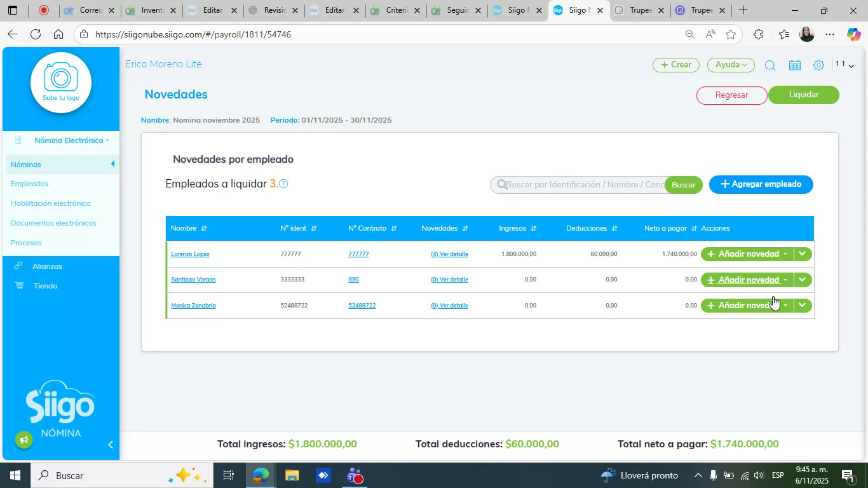The width and height of the screenshot is (868, 488).
Task: Sort table by Nombre column arrows
Action: pyautogui.click(x=204, y=229)
